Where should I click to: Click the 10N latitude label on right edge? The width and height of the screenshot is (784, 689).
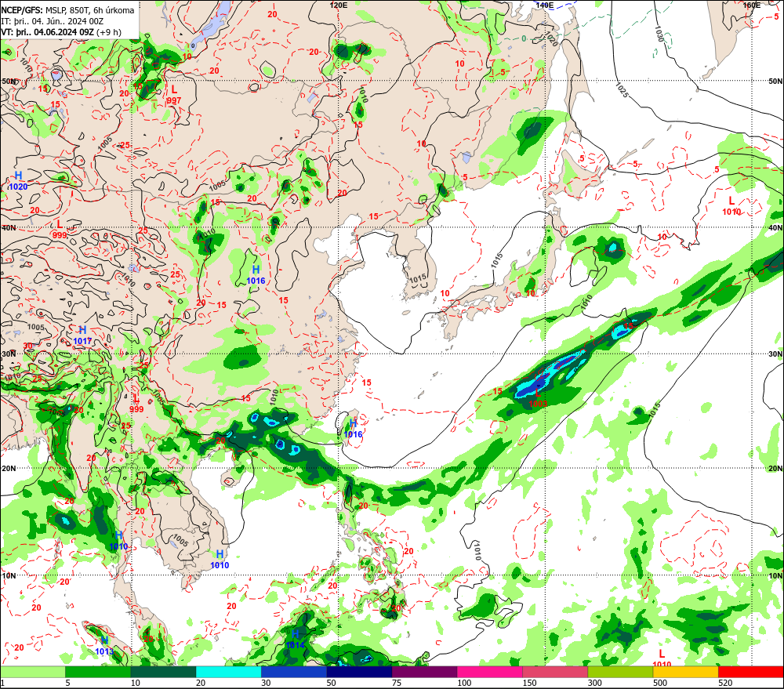[775, 576]
